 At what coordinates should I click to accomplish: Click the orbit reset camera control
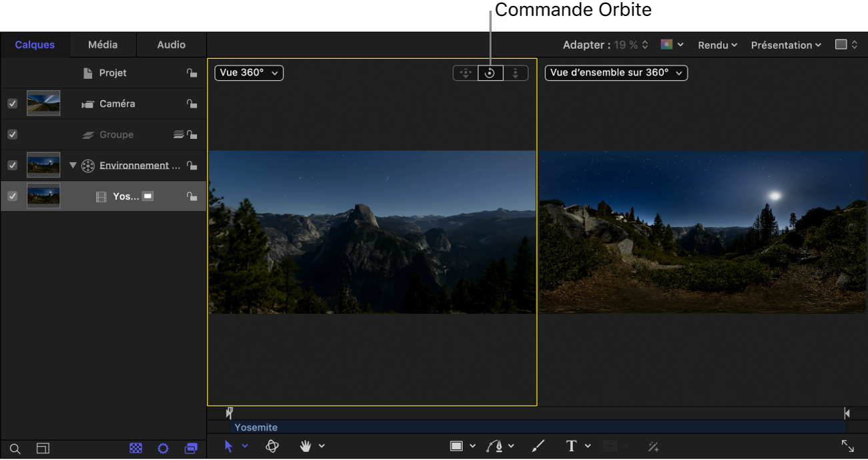(490, 73)
